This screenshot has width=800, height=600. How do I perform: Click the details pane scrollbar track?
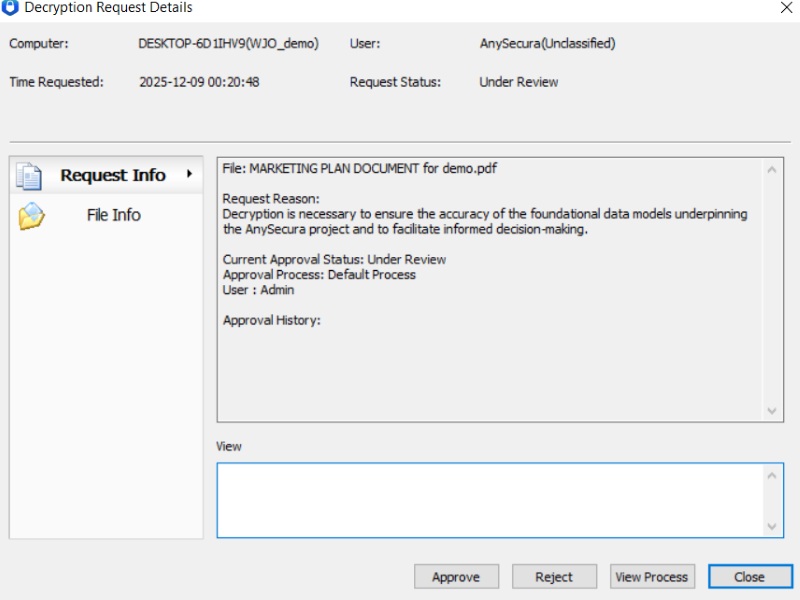click(772, 290)
